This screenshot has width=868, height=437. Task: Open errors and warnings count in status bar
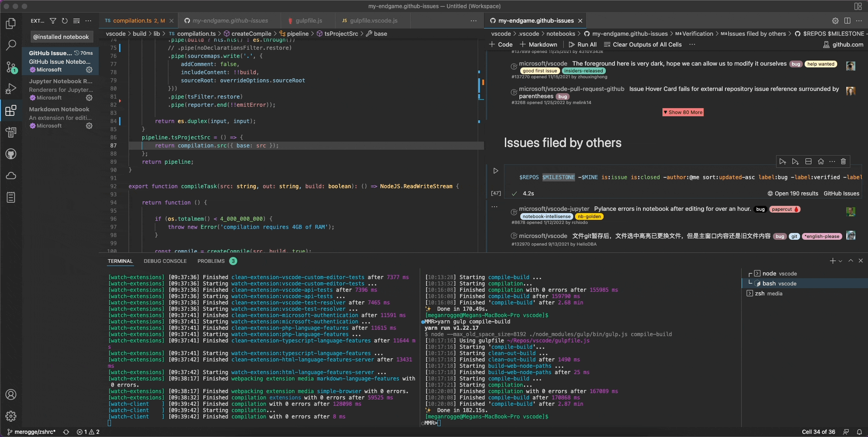click(x=88, y=432)
